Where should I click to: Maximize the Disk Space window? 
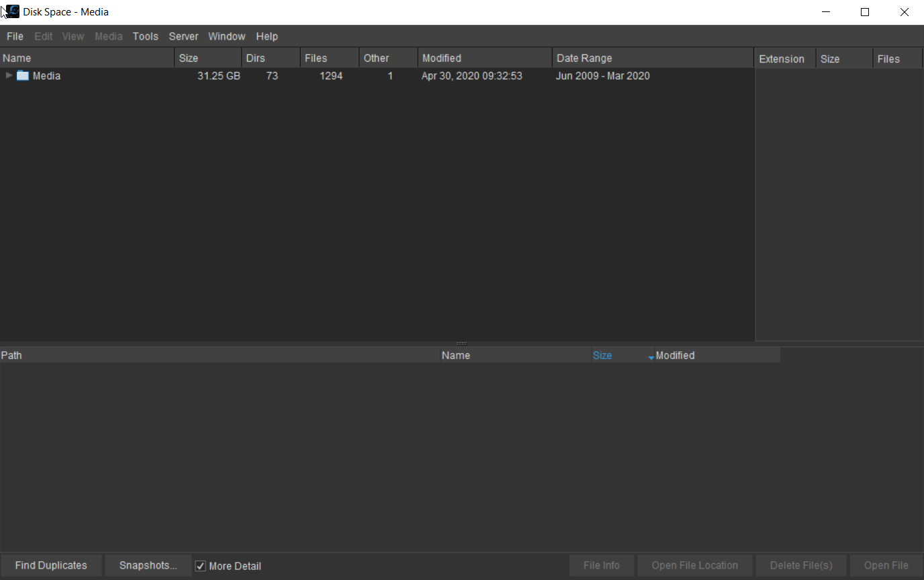click(x=865, y=12)
